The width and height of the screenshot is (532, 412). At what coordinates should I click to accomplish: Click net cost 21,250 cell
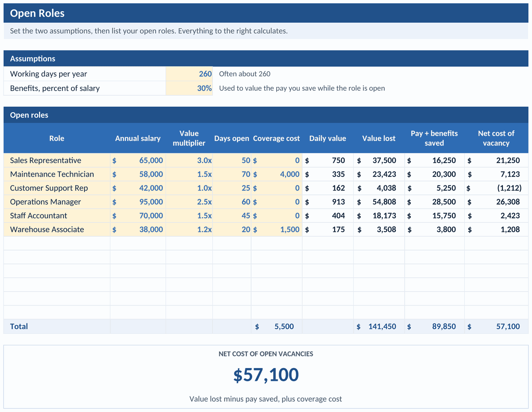[x=496, y=160]
